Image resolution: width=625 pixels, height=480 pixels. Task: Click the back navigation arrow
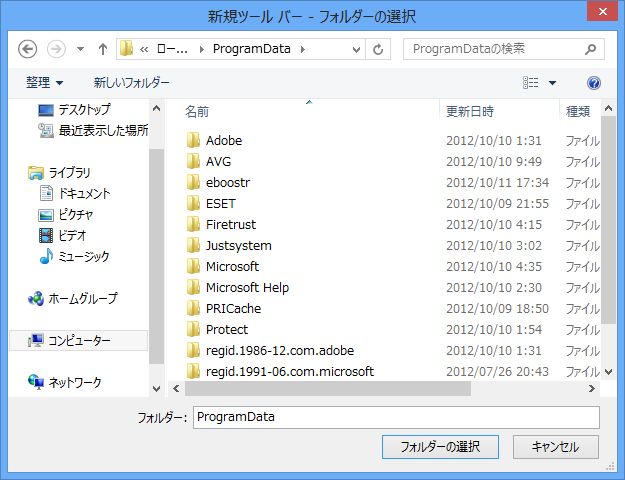(28, 49)
